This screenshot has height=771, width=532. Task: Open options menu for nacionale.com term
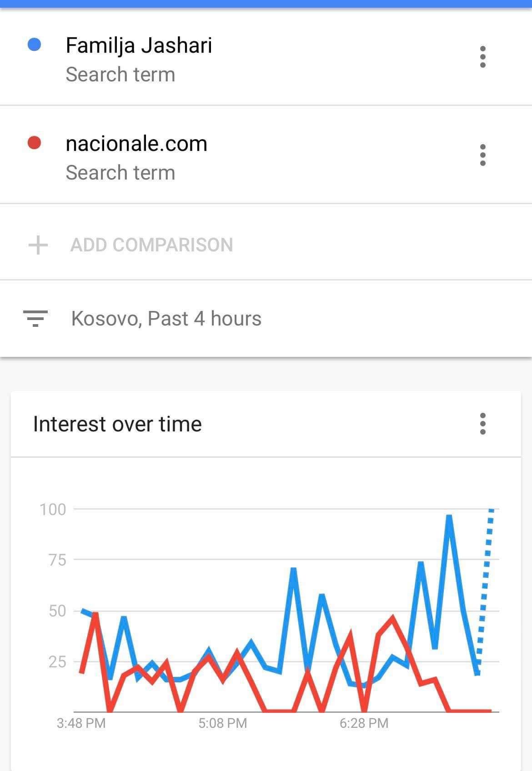482,155
